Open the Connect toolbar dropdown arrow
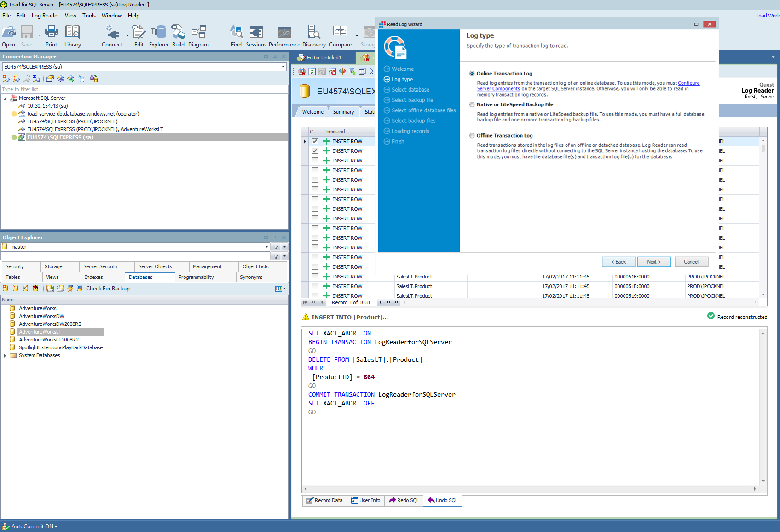The height and width of the screenshot is (532, 780). coord(127,36)
